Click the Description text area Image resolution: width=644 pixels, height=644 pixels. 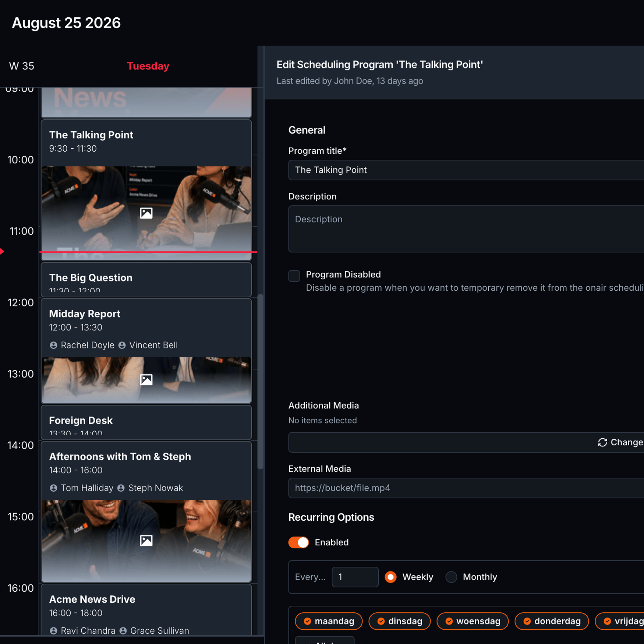coord(466,229)
